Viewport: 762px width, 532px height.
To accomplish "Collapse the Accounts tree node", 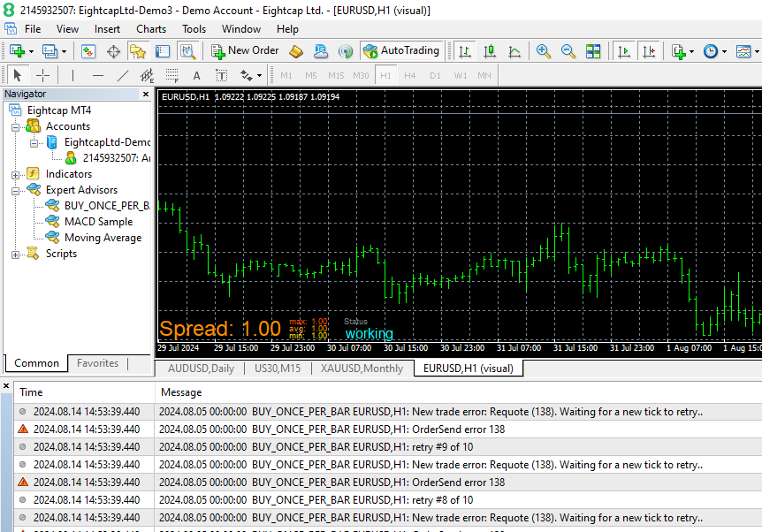I will click(16, 127).
